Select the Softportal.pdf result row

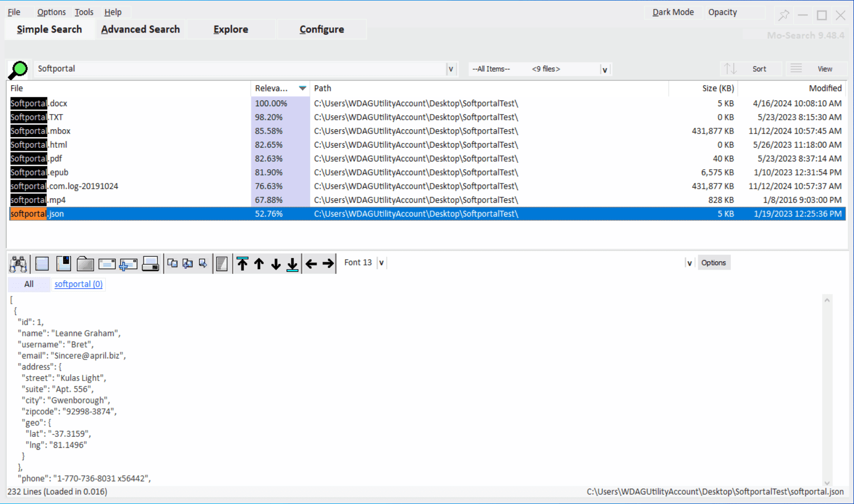coord(428,159)
